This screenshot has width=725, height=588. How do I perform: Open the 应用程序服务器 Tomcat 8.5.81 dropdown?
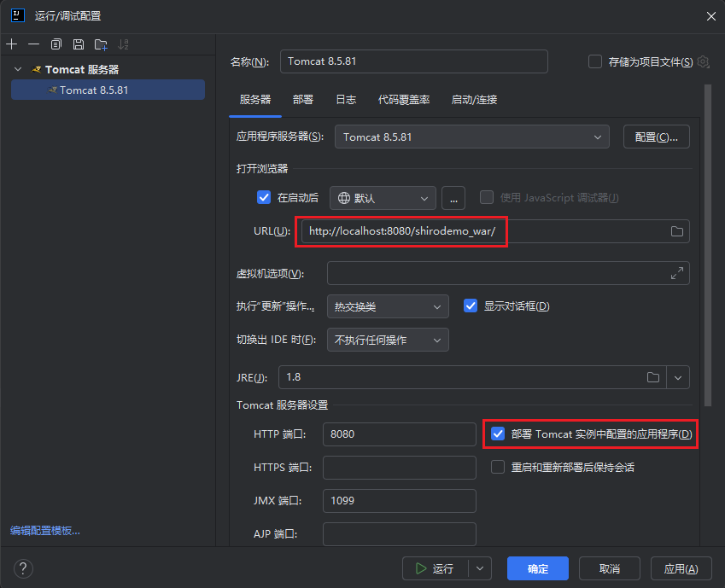point(472,137)
